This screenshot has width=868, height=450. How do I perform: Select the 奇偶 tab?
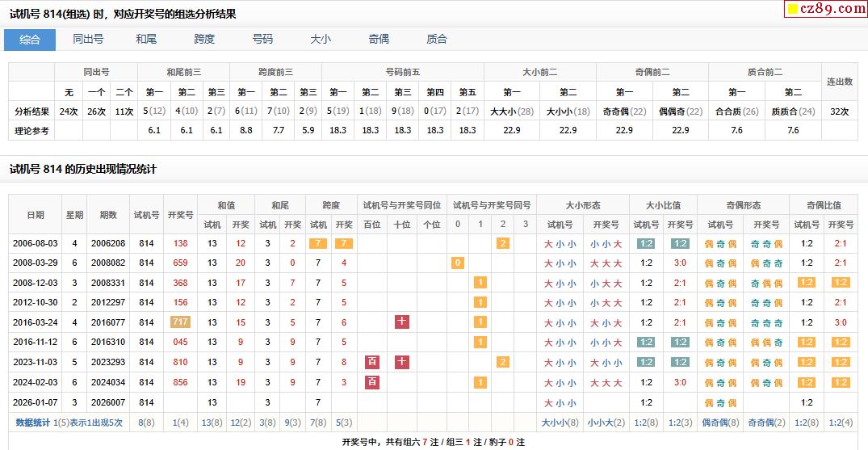point(379,40)
